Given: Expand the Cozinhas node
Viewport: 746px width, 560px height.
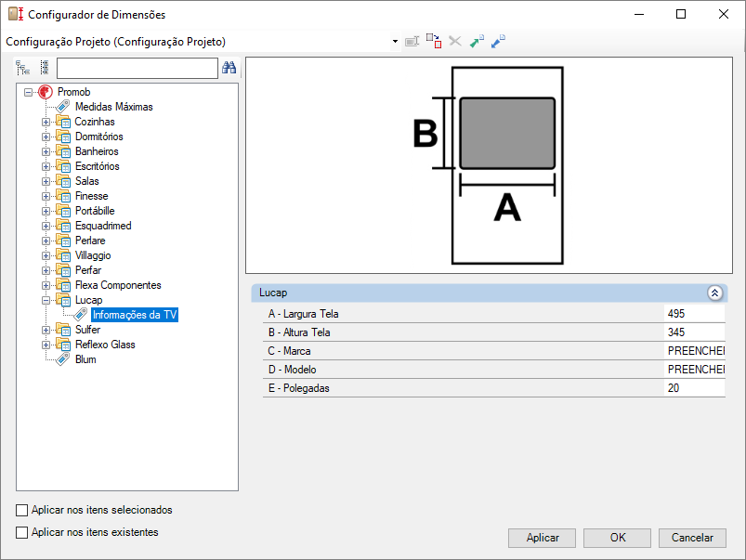Looking at the screenshot, I should point(46,123).
